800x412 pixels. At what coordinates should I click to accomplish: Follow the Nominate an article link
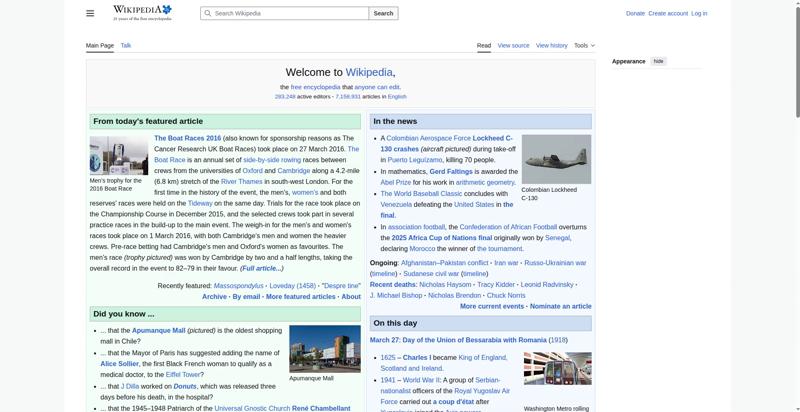tap(560, 306)
